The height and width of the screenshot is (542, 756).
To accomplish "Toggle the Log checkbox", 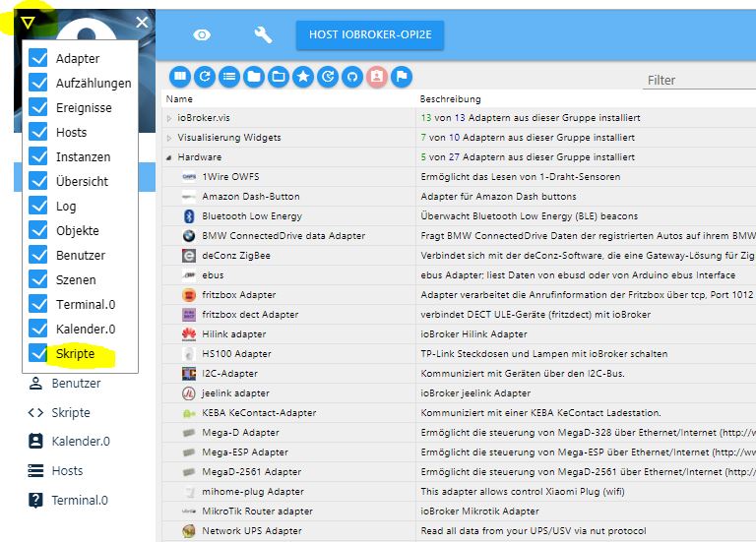I will point(38,206).
